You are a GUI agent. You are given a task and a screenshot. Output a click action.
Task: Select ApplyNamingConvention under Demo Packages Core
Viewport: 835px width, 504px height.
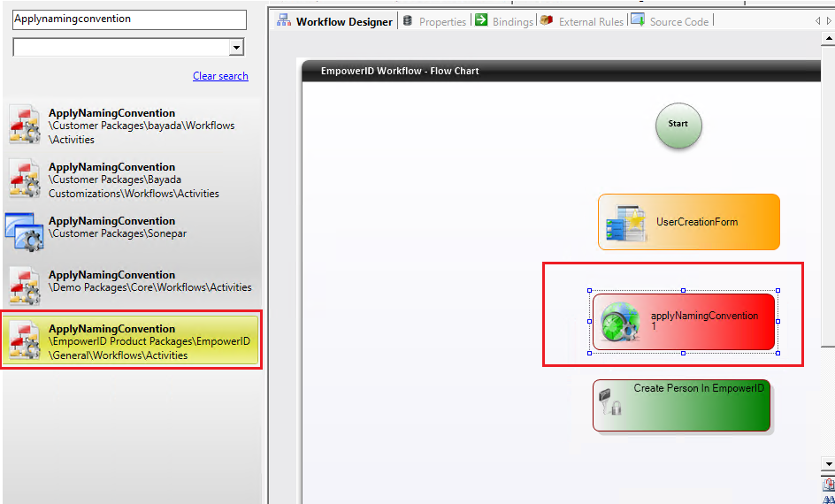131,286
